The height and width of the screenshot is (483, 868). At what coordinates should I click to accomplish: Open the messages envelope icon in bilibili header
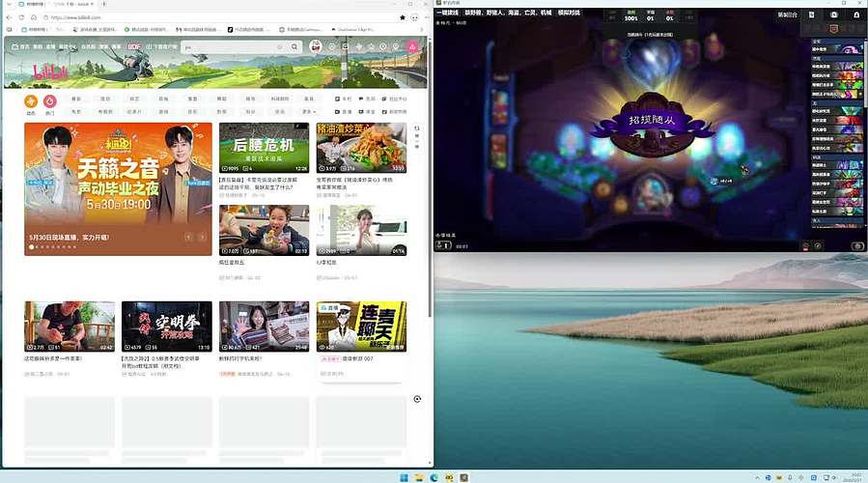(346, 47)
